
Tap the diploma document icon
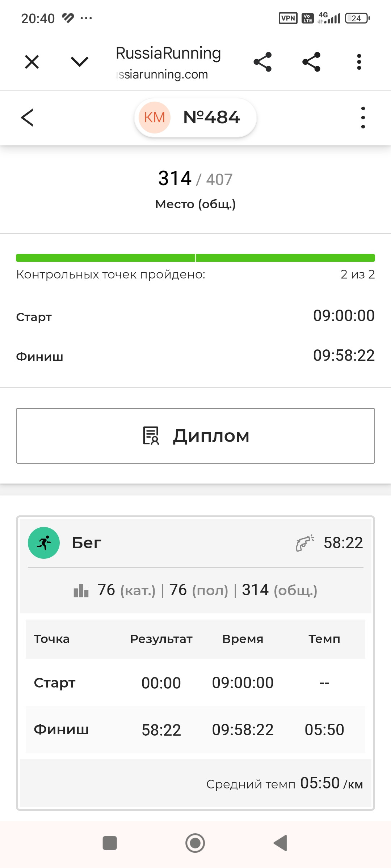pyautogui.click(x=151, y=436)
